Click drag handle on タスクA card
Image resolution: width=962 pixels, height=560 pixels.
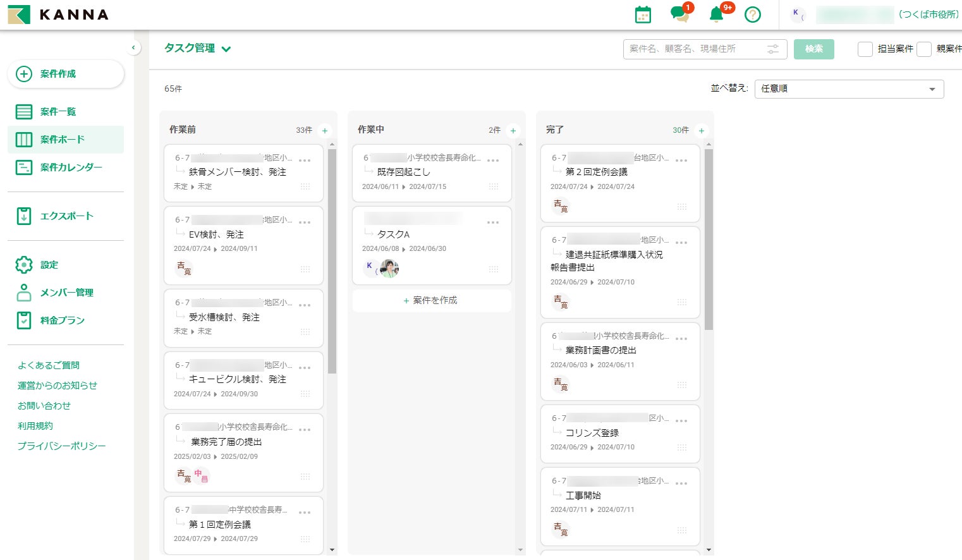494,269
